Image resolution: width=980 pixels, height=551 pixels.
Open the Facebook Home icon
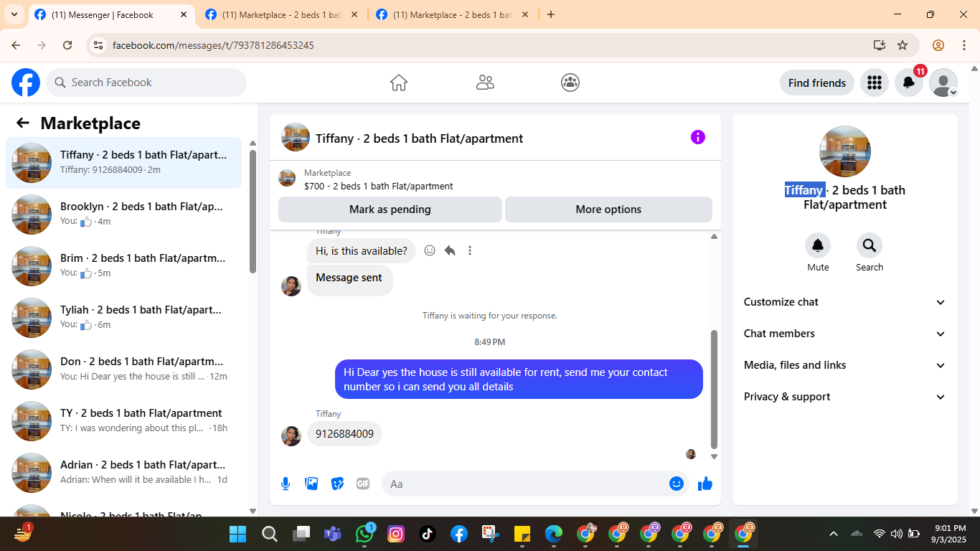pos(399,83)
